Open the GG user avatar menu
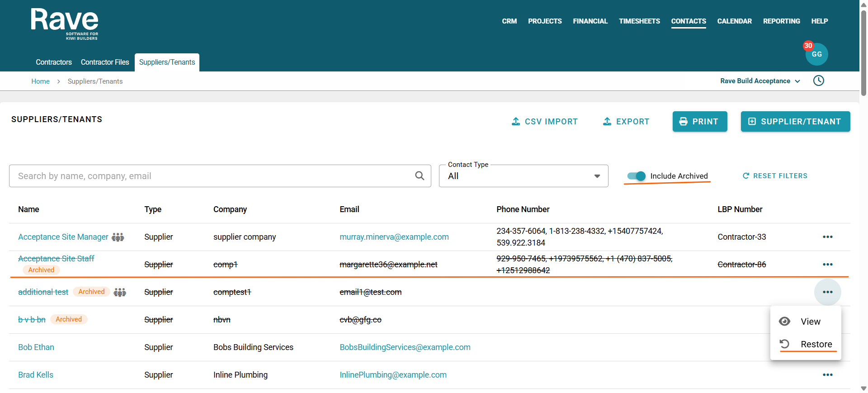868x393 pixels. pyautogui.click(x=816, y=54)
